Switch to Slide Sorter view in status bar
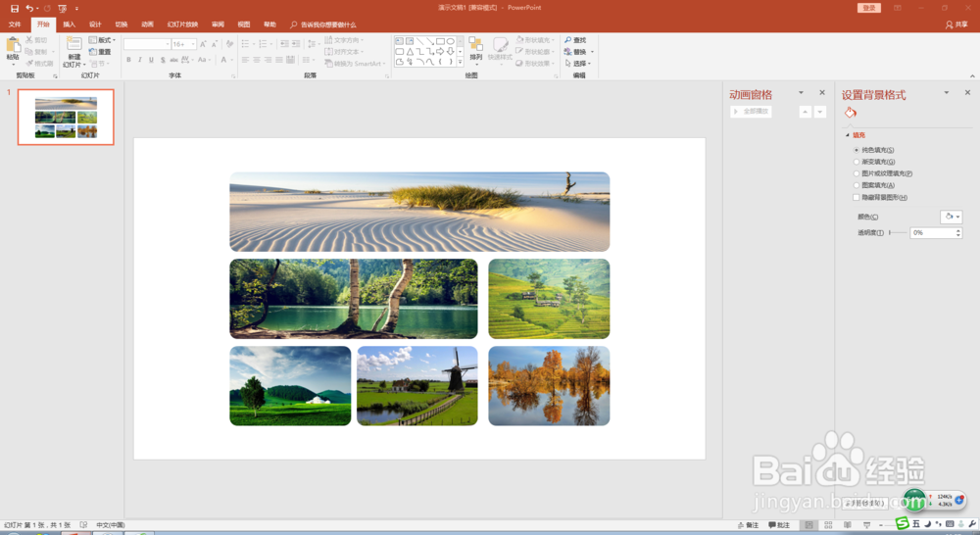980x535 pixels. point(828,525)
